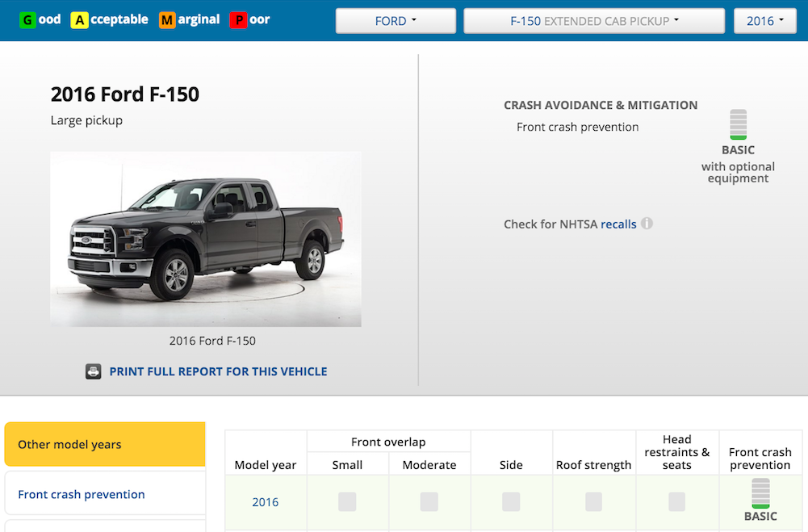The image size is (808, 532).
Task: Select the Other model years tab
Action: 105,444
